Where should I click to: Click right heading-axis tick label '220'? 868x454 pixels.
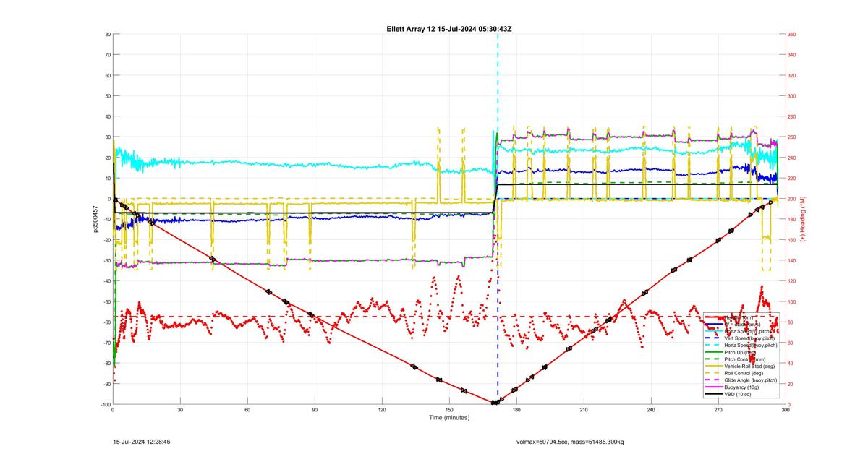[x=792, y=178]
